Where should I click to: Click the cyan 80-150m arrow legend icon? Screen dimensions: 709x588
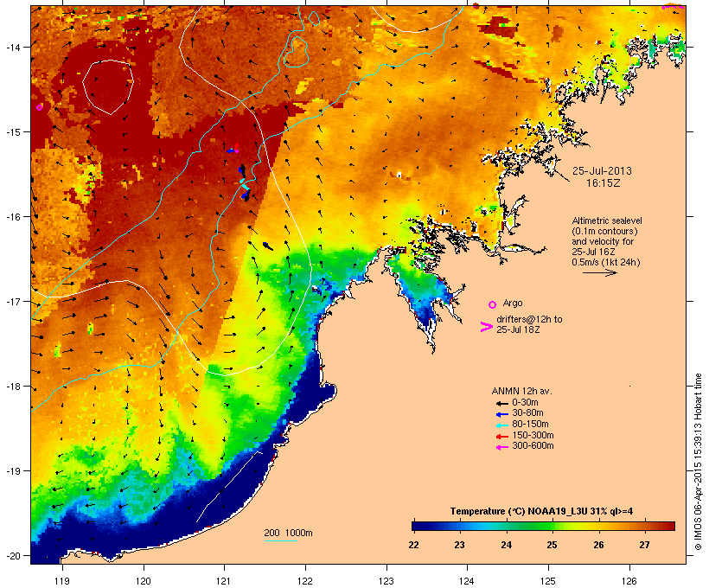[x=501, y=425]
